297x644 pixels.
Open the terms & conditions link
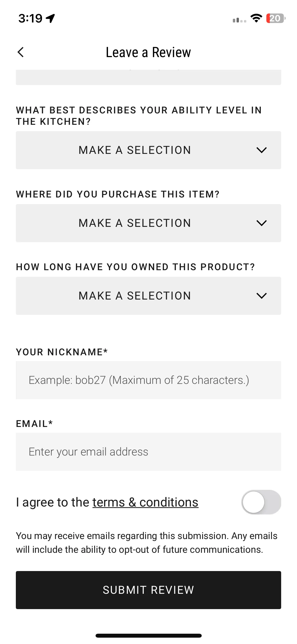(145, 502)
